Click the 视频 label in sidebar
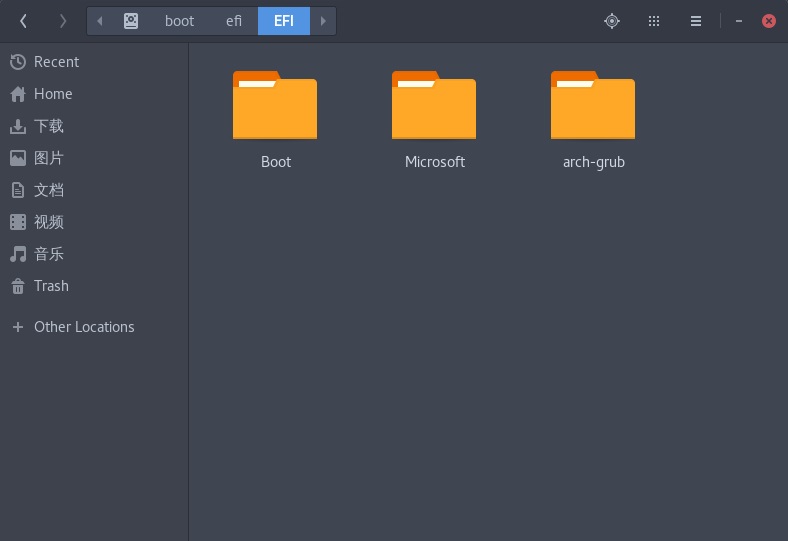Image resolution: width=788 pixels, height=541 pixels. tap(49, 222)
